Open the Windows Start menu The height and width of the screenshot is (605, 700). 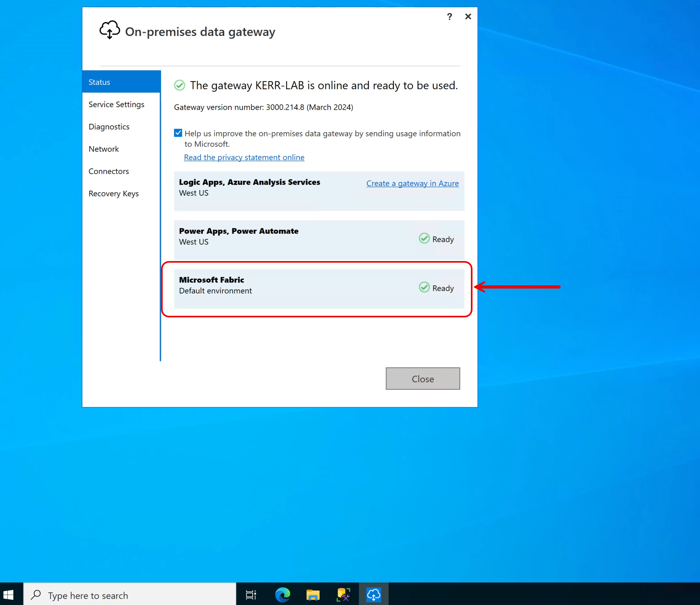(x=8, y=595)
